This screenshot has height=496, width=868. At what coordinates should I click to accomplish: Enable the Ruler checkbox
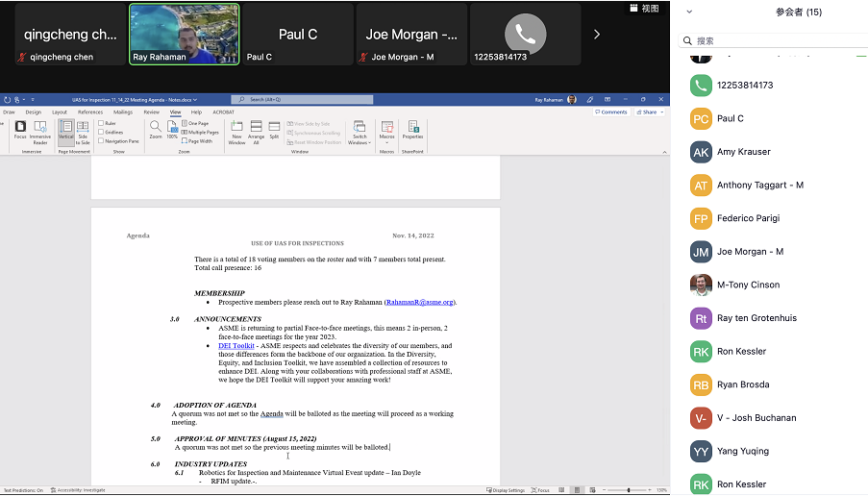click(x=101, y=123)
